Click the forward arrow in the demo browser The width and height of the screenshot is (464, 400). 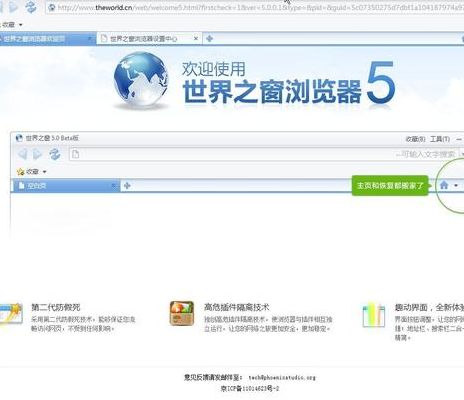coord(37,154)
